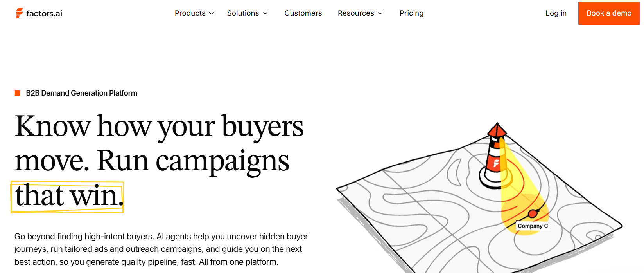The height and width of the screenshot is (273, 644).
Task: Visit the Pricing page
Action: click(411, 13)
